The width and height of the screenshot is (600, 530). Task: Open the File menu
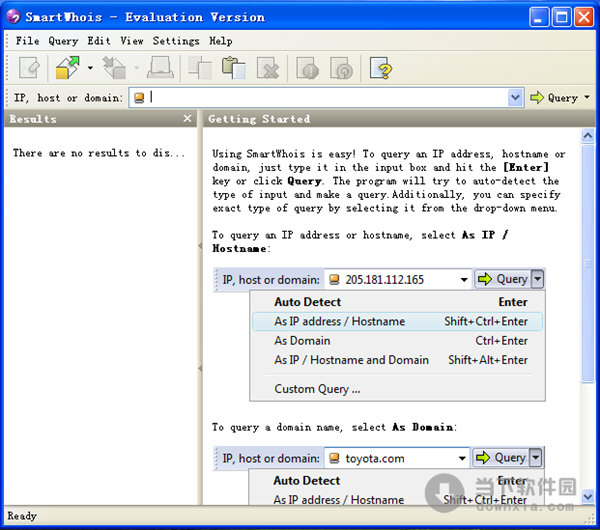click(27, 41)
